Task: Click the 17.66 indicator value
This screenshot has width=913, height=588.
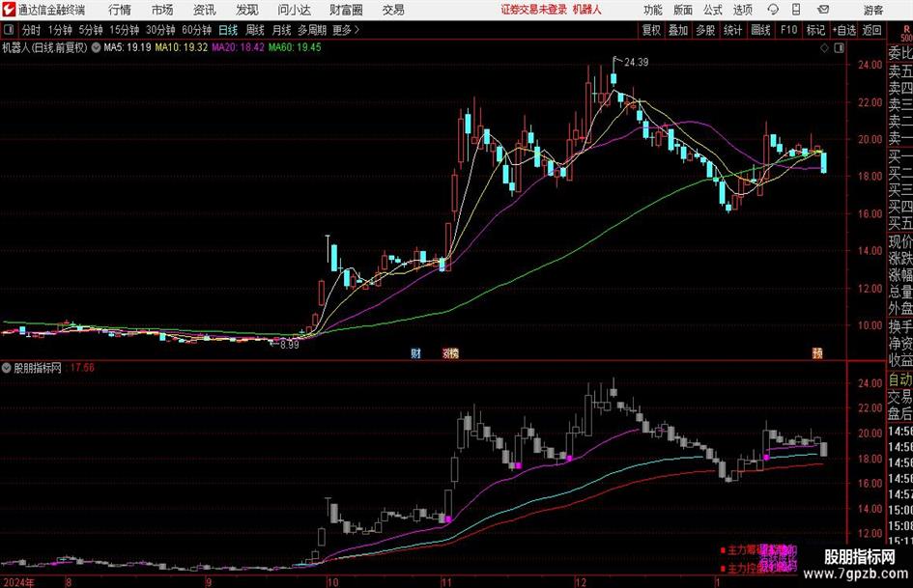Action: pos(82,368)
